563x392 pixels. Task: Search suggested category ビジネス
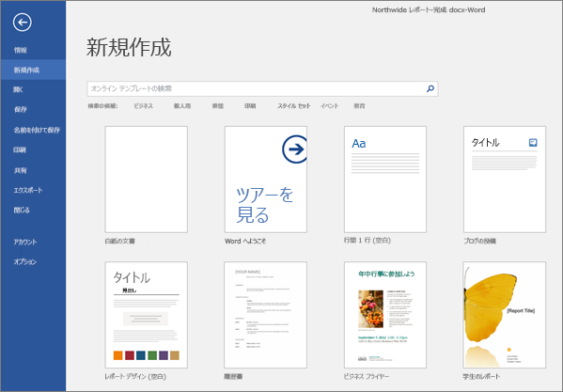pos(143,106)
